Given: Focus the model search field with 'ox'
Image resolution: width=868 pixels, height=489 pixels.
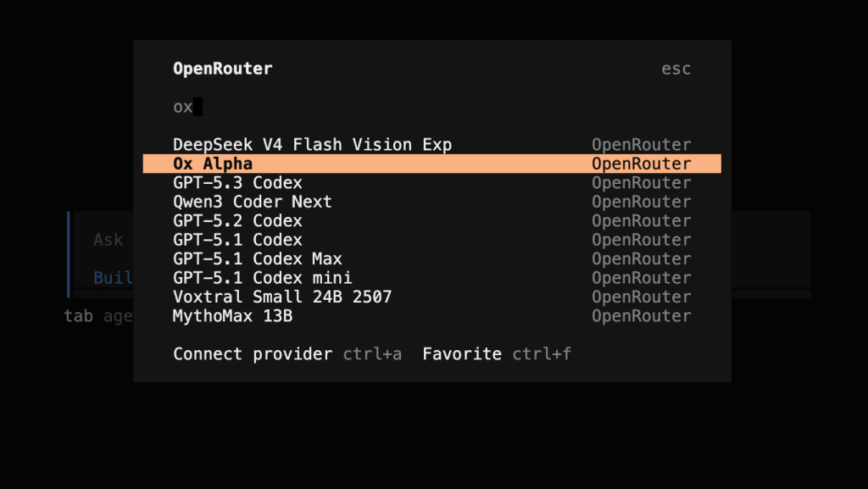Looking at the screenshot, I should click(x=431, y=107).
